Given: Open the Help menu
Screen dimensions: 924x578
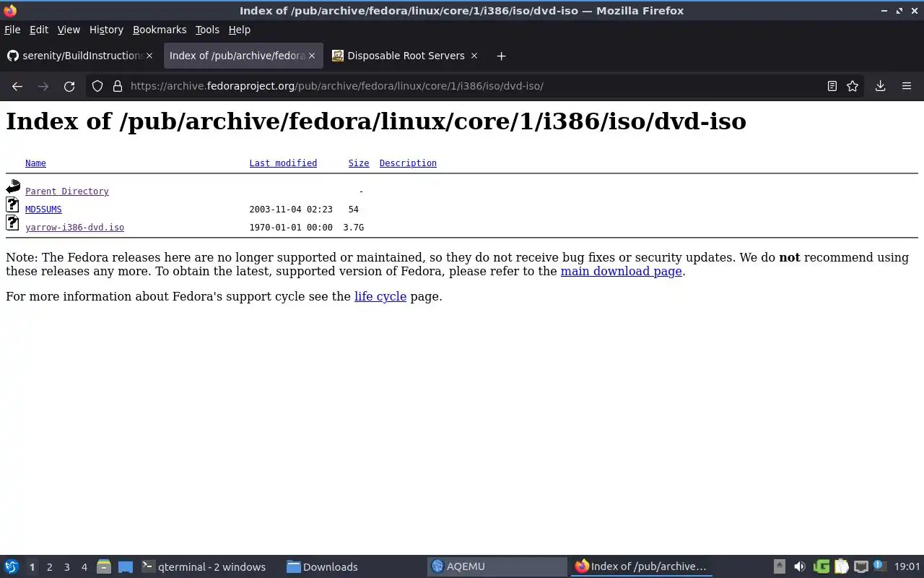Looking at the screenshot, I should coord(240,30).
